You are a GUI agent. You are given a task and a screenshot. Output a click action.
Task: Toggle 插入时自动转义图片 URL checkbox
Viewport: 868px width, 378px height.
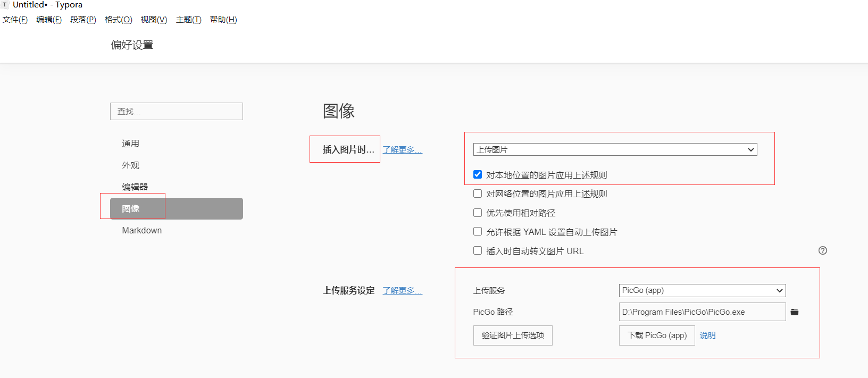tap(478, 251)
